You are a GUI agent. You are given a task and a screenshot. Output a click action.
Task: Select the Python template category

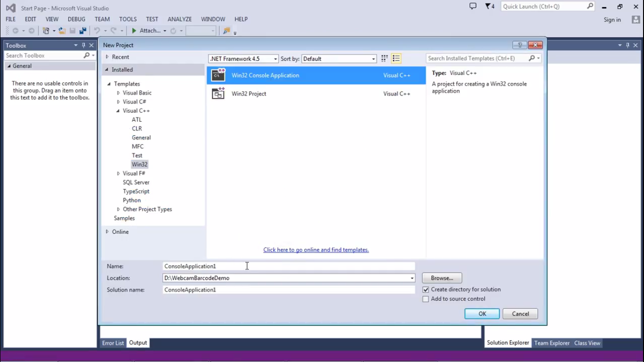(132, 200)
